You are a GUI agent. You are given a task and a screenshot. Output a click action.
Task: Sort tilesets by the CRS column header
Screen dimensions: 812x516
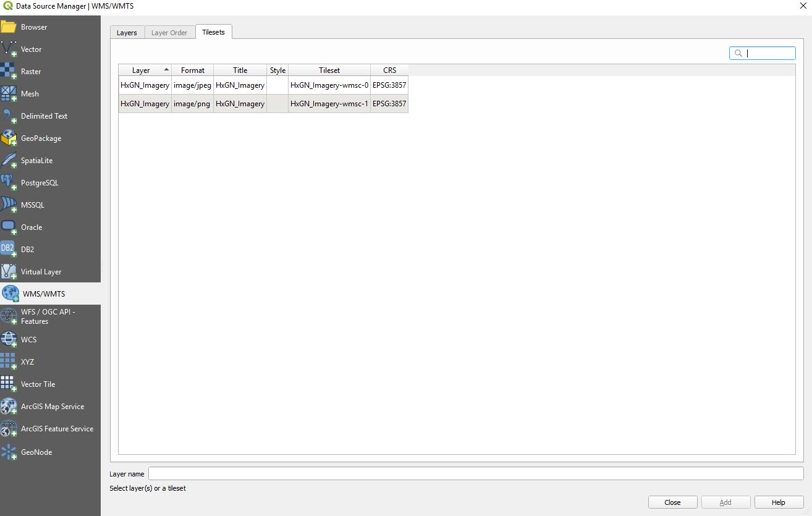[x=389, y=70]
